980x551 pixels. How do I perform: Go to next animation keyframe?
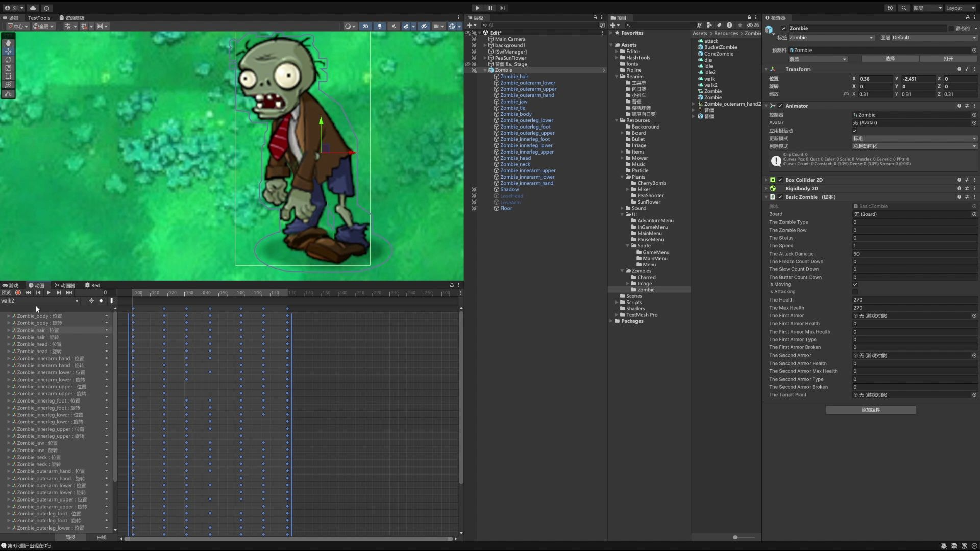59,293
